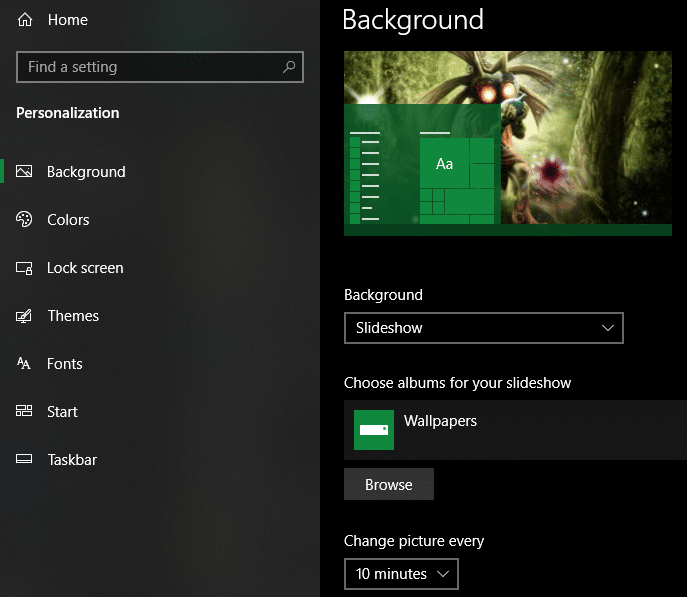Click the Start tiles icon
687x597 pixels.
24,411
